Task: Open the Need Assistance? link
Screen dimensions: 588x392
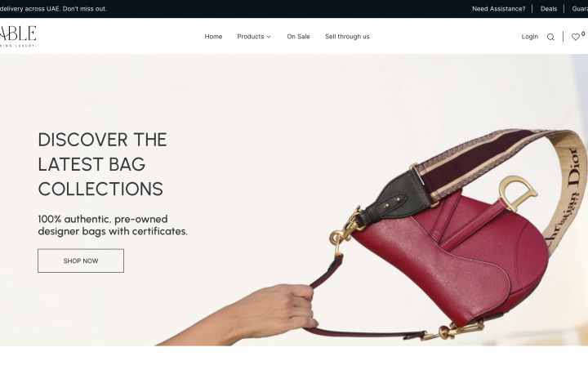Action: pyautogui.click(x=499, y=9)
